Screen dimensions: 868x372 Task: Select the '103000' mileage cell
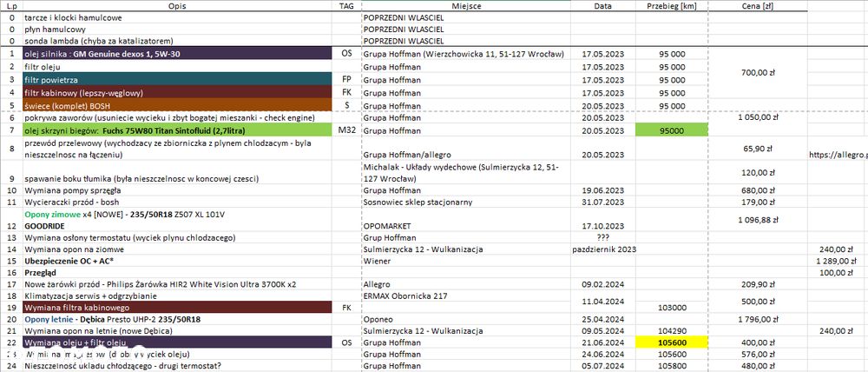(x=672, y=308)
